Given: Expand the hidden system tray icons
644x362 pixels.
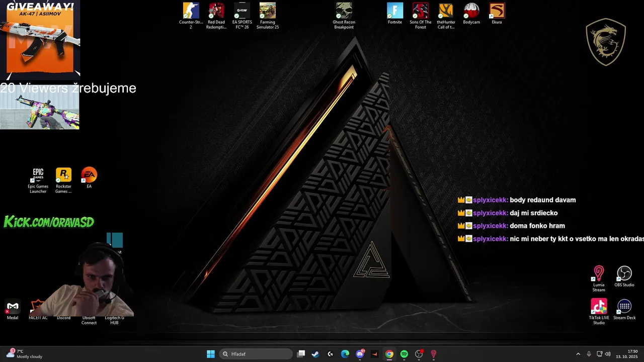Looking at the screenshot, I should coord(578,354).
